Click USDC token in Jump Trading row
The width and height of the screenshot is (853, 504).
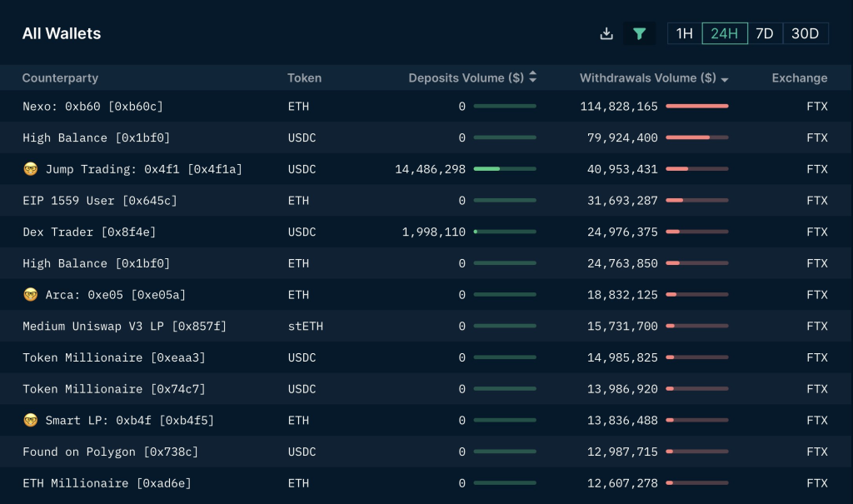pyautogui.click(x=302, y=169)
